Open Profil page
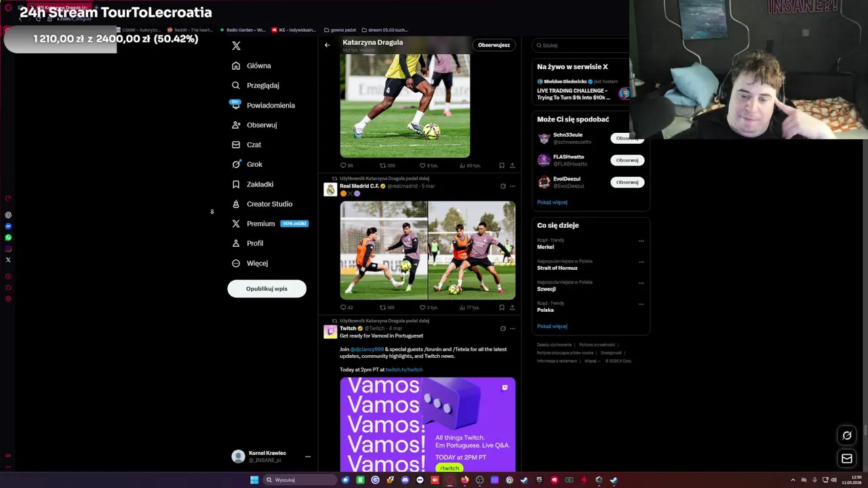Image resolution: width=868 pixels, height=488 pixels. 248,243
